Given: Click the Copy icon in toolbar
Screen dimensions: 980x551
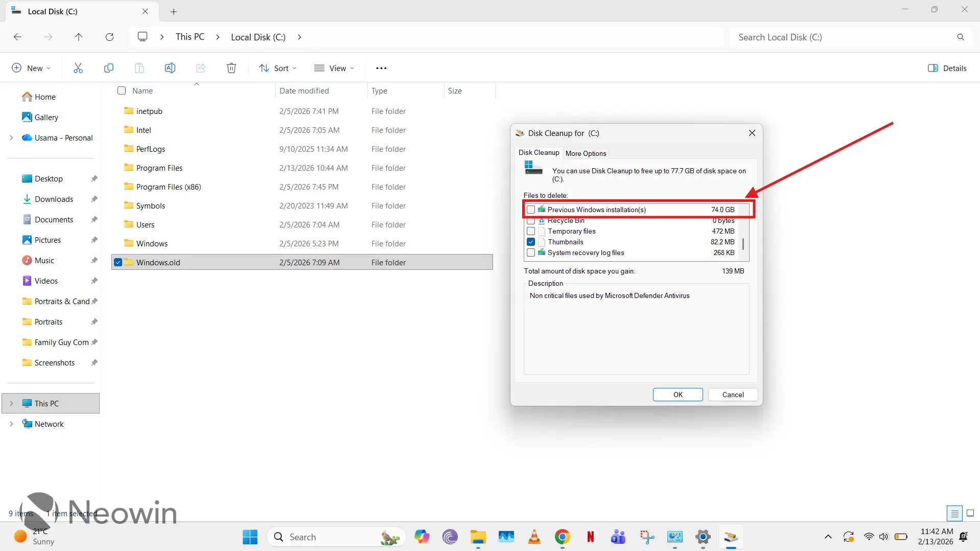Looking at the screenshot, I should click(x=109, y=68).
